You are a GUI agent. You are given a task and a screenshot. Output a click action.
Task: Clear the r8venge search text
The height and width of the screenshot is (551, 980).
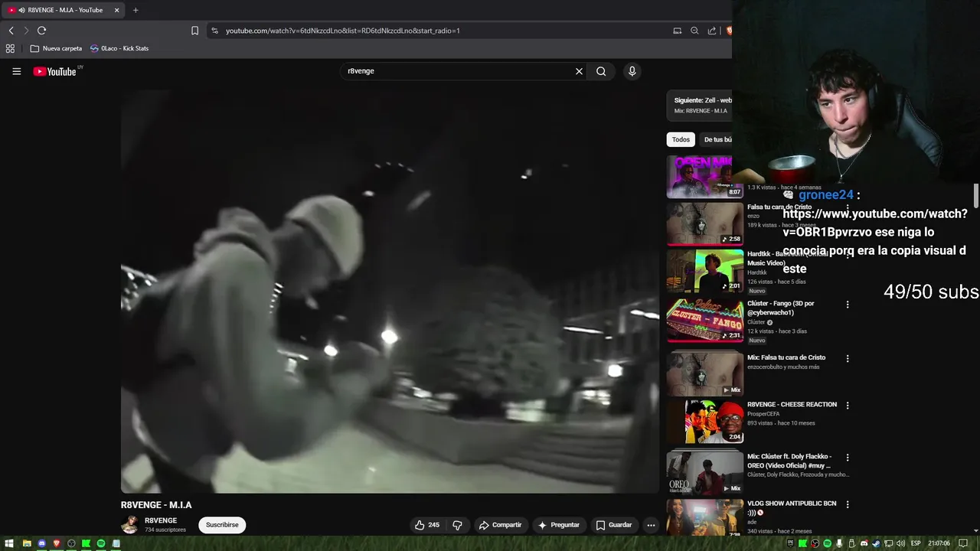click(579, 71)
